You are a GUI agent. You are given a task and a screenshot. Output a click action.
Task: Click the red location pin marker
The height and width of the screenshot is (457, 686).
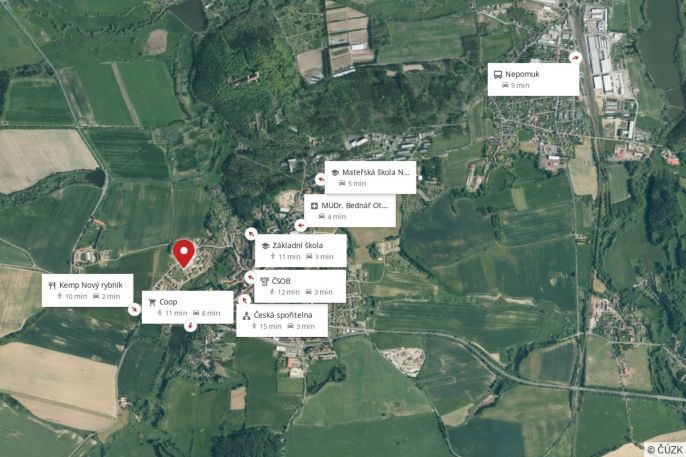coord(184,254)
